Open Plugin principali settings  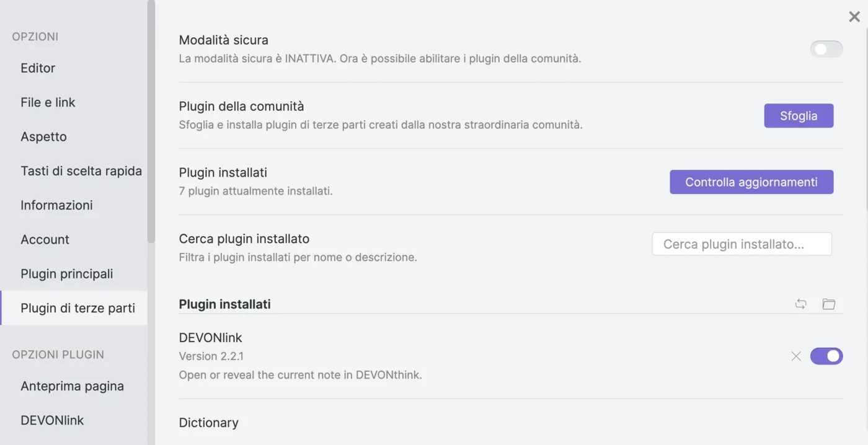pyautogui.click(x=67, y=273)
